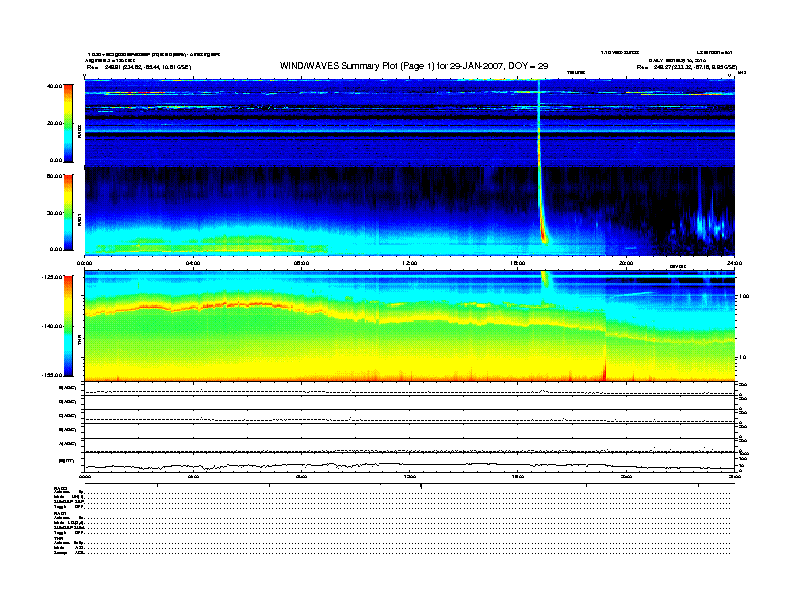This screenshot has height=612, width=792.
Task: Click the 10 label on TNR right axis
Action: tap(741, 357)
